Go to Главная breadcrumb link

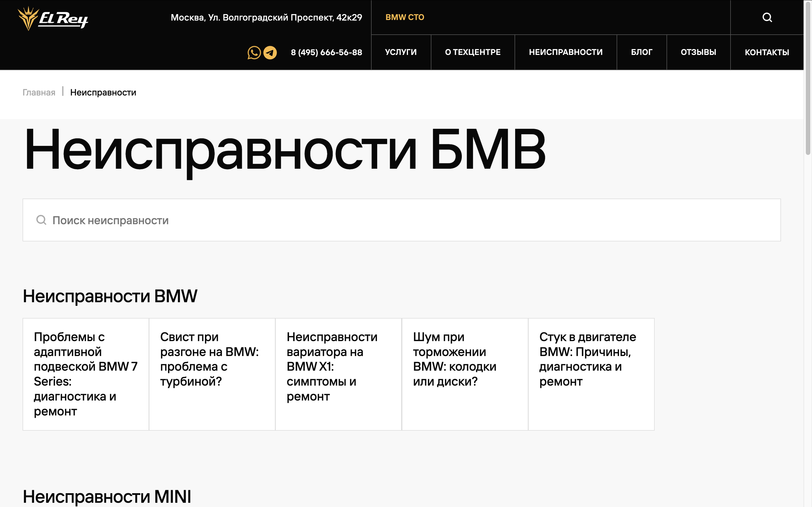click(39, 93)
